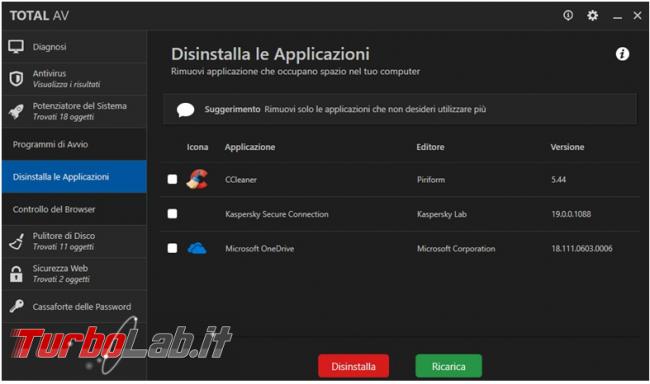Screen dimensions: 650x384
Task: Select the CCleaner application name
Action: 241,180
